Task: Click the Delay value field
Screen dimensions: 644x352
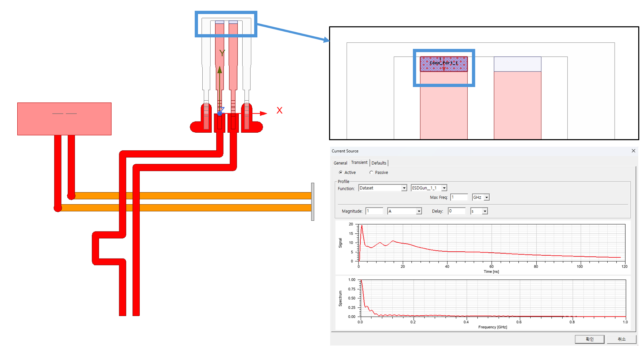Action: pyautogui.click(x=456, y=211)
